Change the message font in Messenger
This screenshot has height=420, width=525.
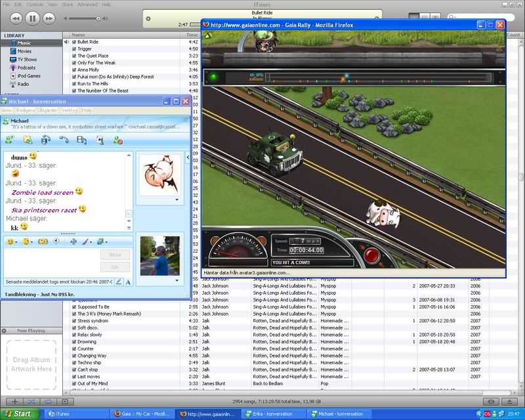[73, 241]
